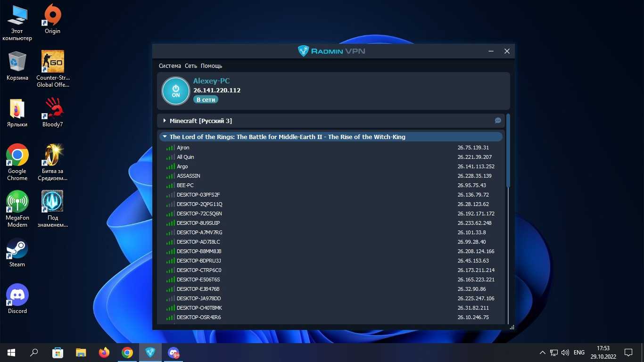Select Ярлыки folder on desktop
The height and width of the screenshot is (362, 644).
point(17,113)
